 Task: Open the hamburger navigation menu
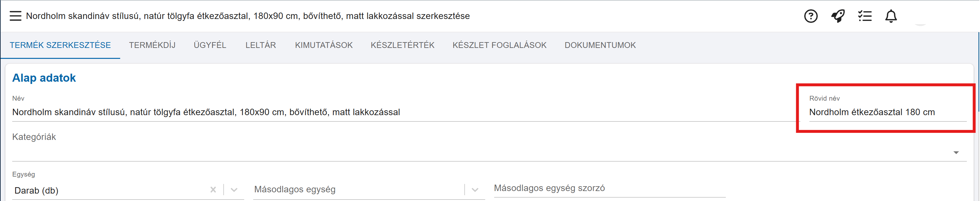[15, 16]
